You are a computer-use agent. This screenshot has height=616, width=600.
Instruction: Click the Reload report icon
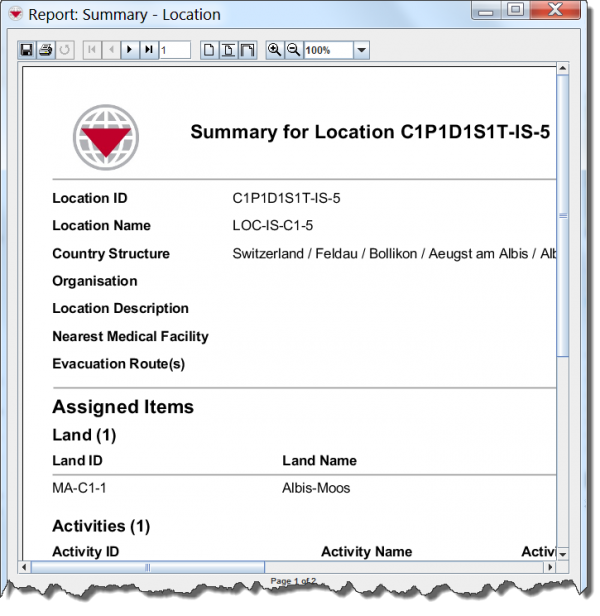click(x=64, y=50)
